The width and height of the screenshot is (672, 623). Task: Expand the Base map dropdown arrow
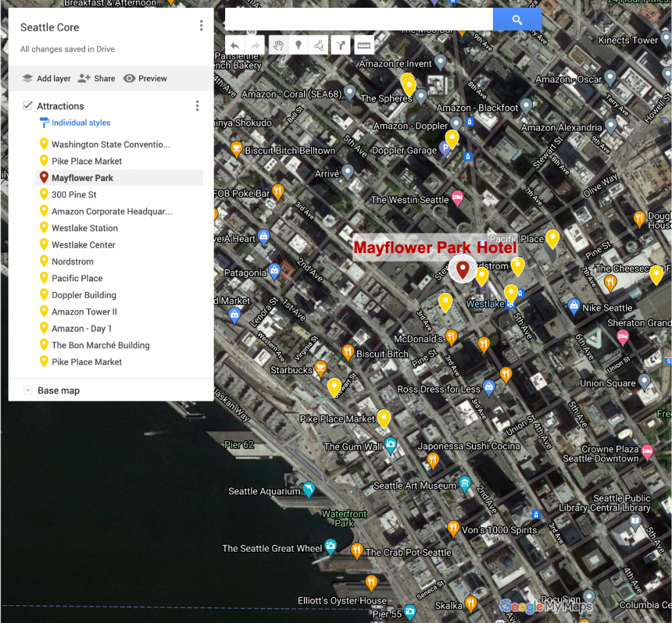(28, 390)
